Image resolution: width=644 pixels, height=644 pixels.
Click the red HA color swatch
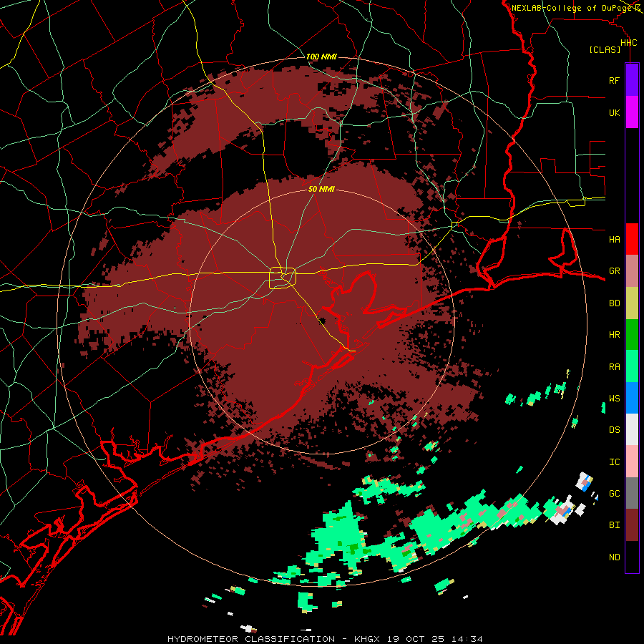[x=632, y=239]
